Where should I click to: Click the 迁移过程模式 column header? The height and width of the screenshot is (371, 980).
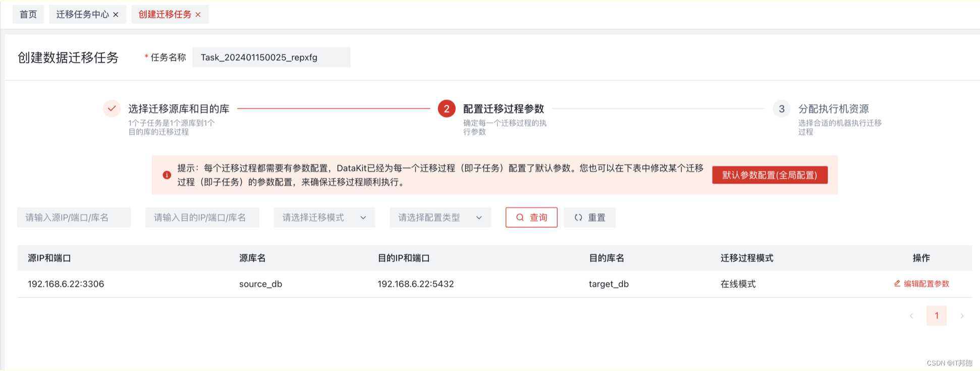pos(747,258)
